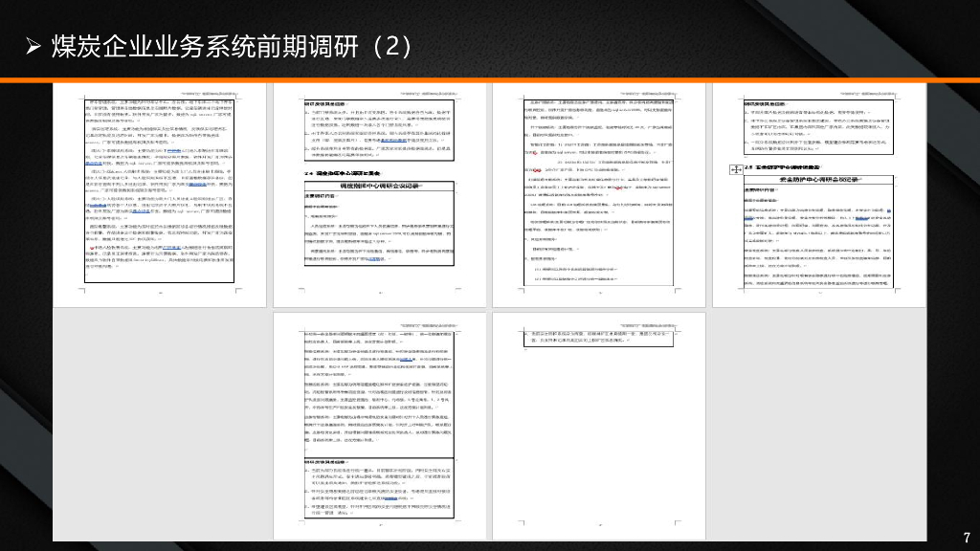
Task: Select the heading 2.4 调度指挥中心调研记录
Action: pos(341,172)
